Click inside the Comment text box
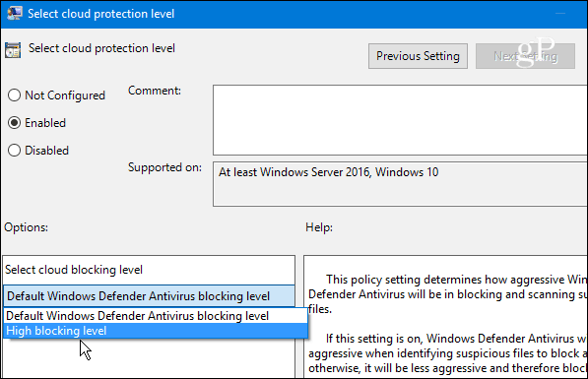Viewport: 588px width, 379px height. pyautogui.click(x=400, y=120)
